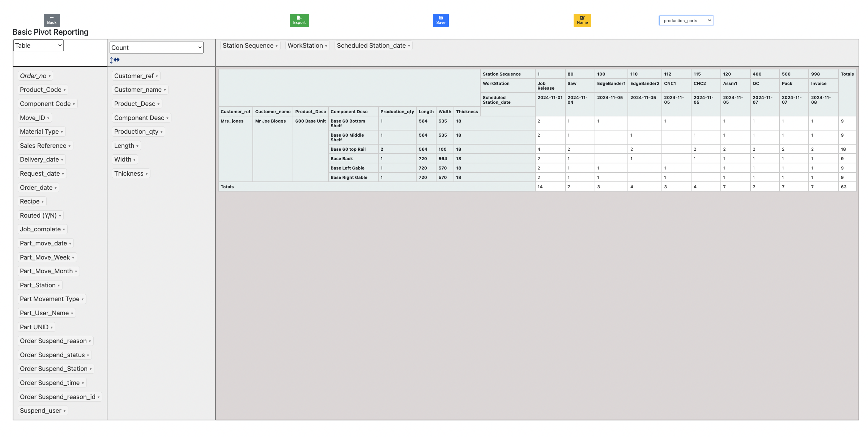
Task: Click the green Export button
Action: (299, 20)
